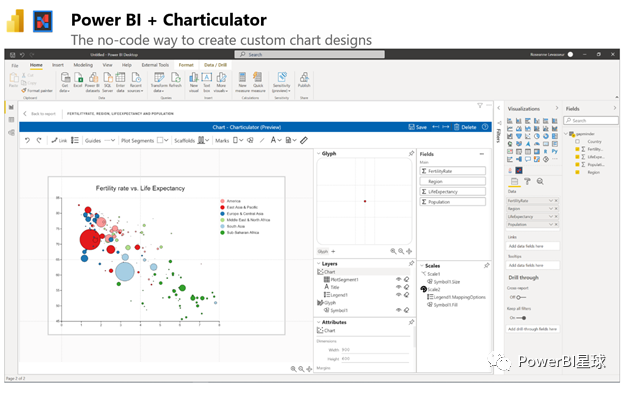The height and width of the screenshot is (393, 634).
Task: Switch to the View ribbon tab
Action: [108, 65]
